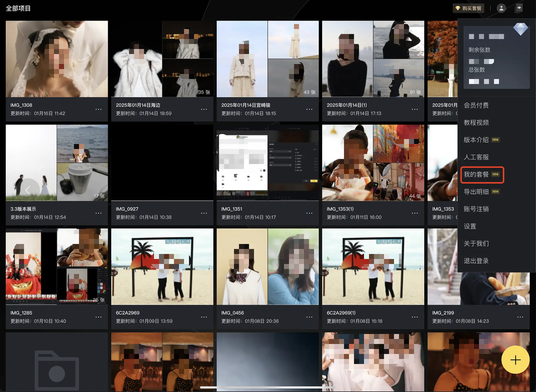Open 导出明细 menu entry
The width and height of the screenshot is (536, 392).
click(x=476, y=192)
